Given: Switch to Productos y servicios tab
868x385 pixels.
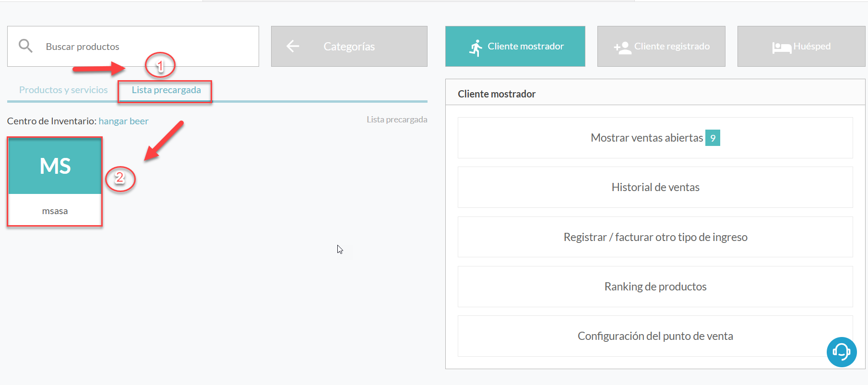Looking at the screenshot, I should (x=63, y=90).
